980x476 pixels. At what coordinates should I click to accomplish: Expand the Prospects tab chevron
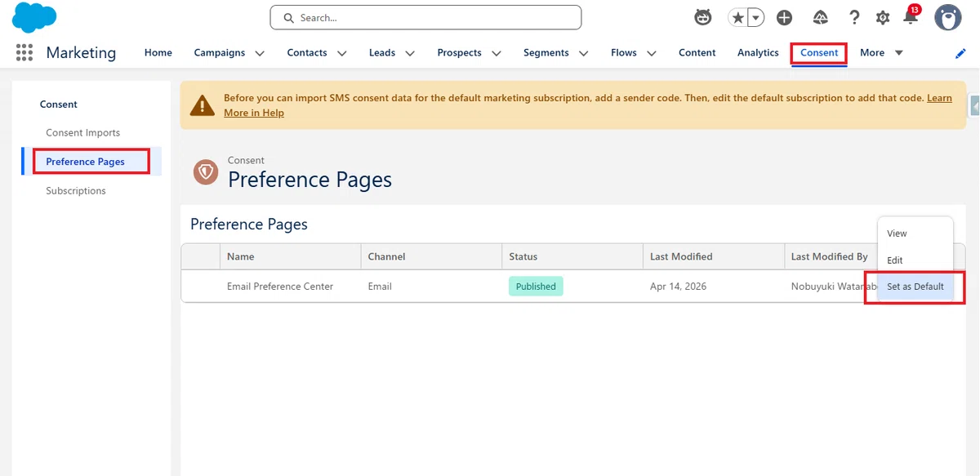(x=497, y=53)
